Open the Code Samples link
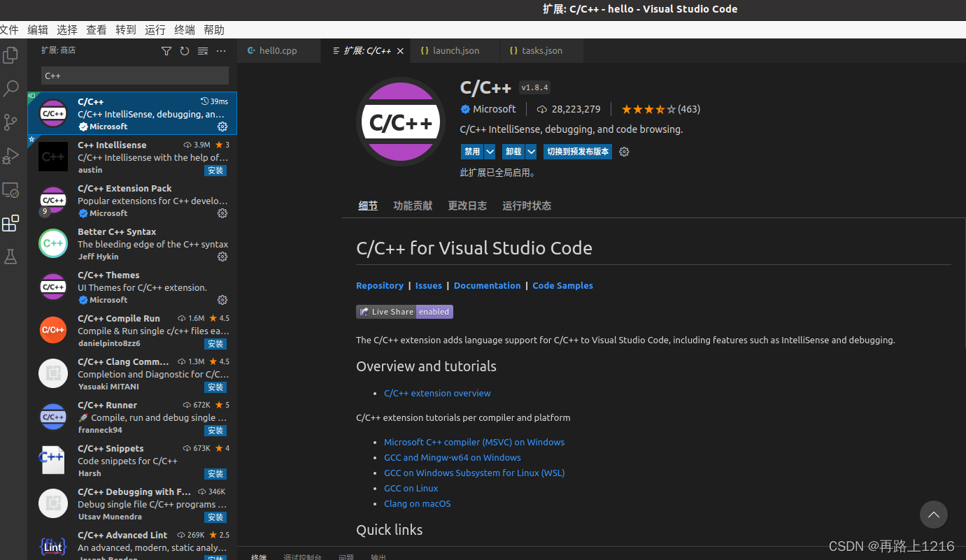Viewport: 966px width, 560px height. tap(562, 286)
